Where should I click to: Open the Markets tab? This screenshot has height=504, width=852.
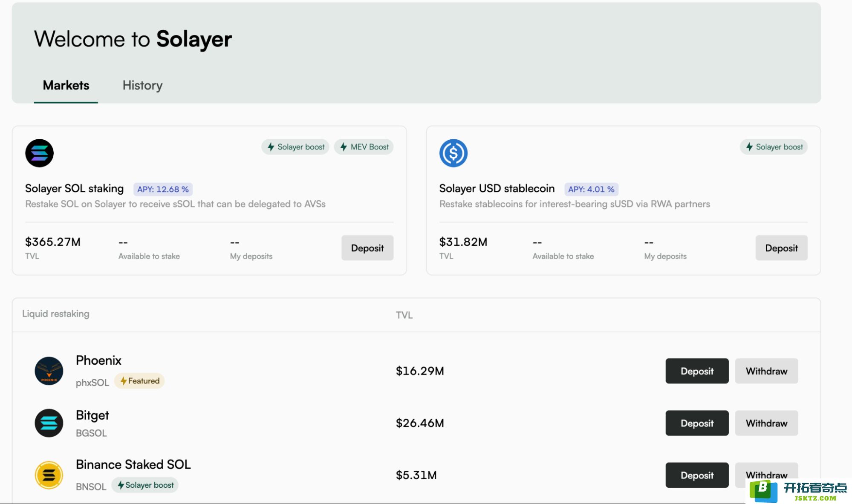pyautogui.click(x=66, y=85)
